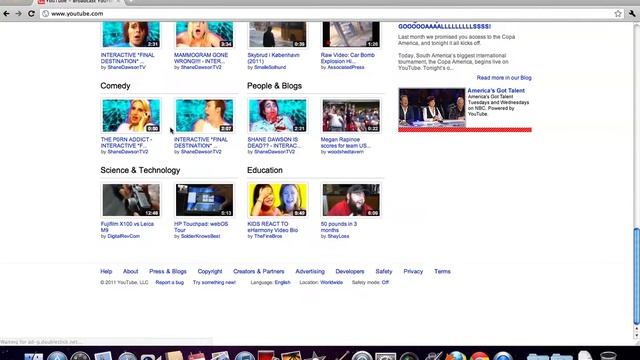Visit the SoldierKnowsBest channel link
The width and height of the screenshot is (640, 360).
[x=200, y=236]
